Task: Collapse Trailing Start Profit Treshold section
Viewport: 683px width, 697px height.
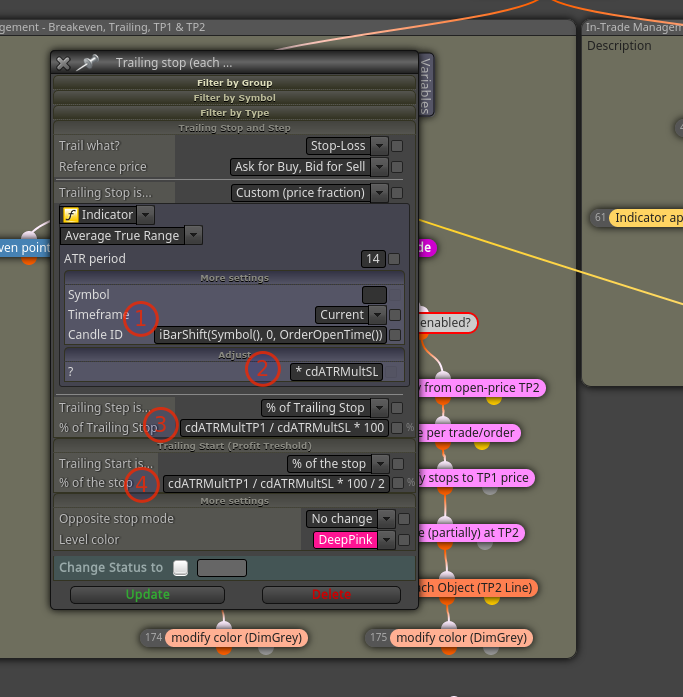Action: pos(235,446)
